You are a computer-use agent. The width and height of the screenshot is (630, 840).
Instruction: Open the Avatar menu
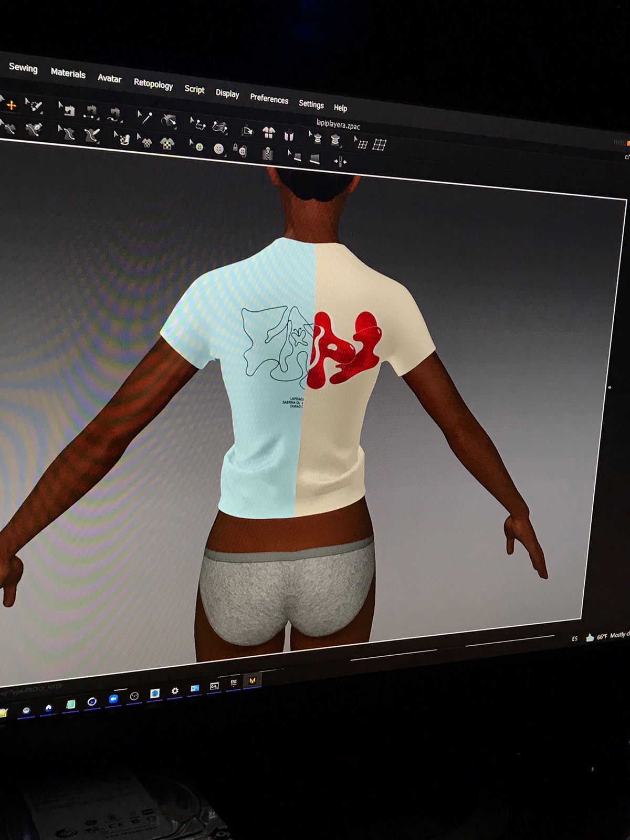coord(109,78)
